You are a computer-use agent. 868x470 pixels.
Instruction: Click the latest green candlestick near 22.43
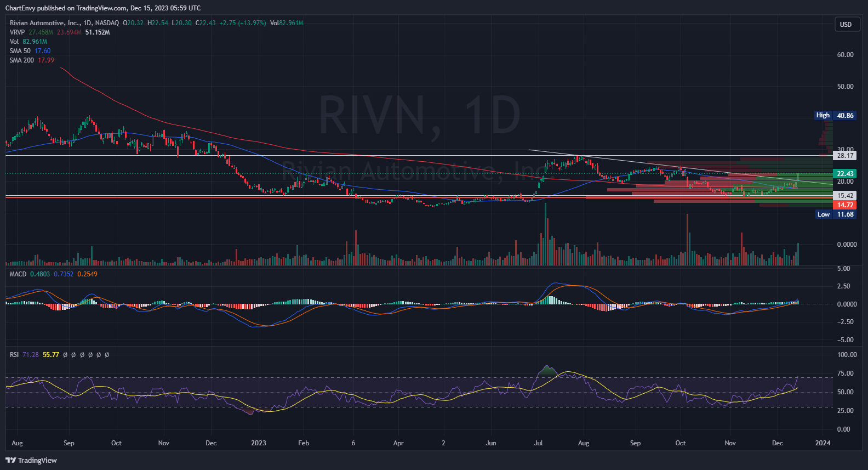point(798,177)
